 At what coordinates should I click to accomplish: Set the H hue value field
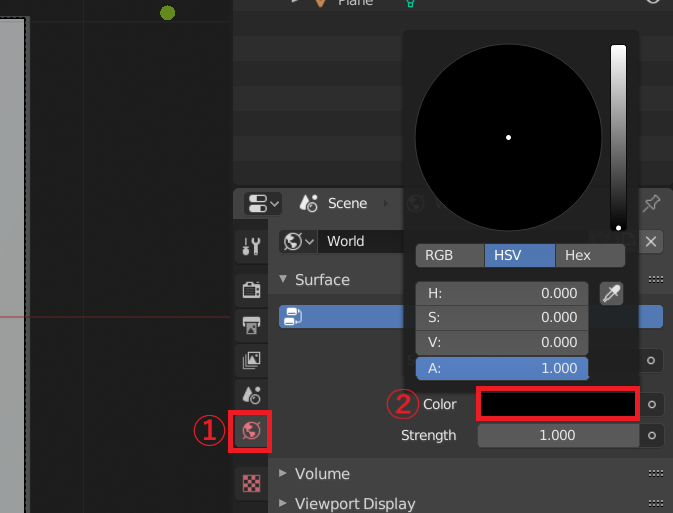pos(502,294)
